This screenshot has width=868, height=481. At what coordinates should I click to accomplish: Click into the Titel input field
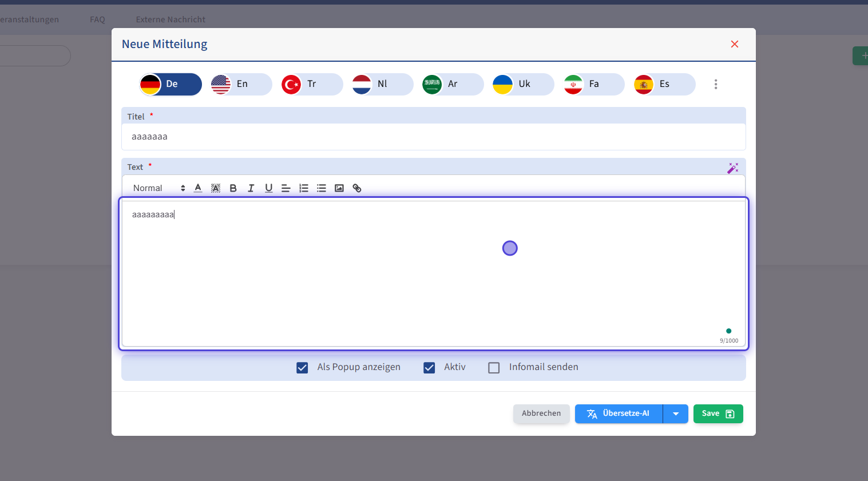click(433, 137)
